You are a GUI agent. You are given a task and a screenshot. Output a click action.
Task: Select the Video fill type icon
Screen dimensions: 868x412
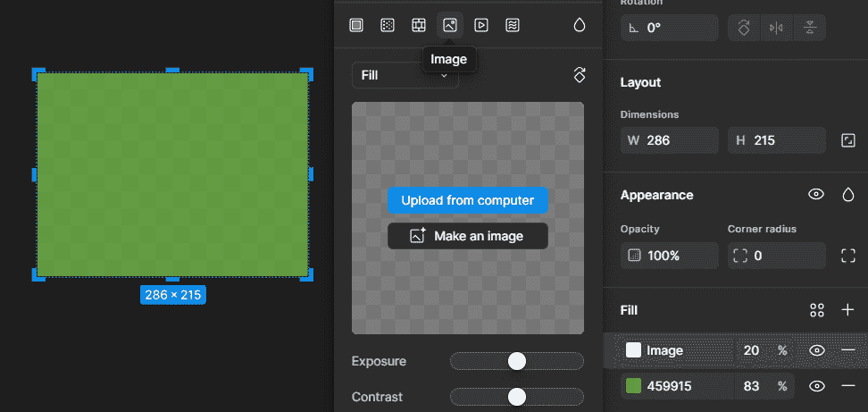click(481, 25)
